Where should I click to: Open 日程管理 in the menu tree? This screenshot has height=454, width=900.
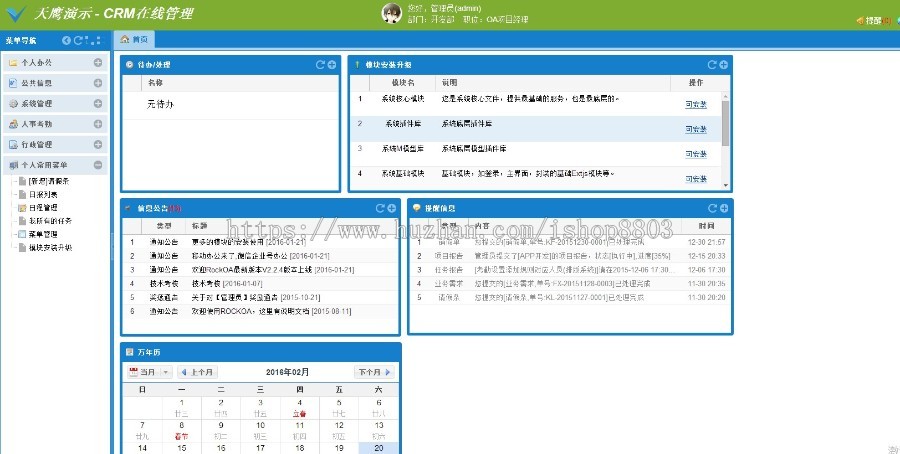click(43, 208)
